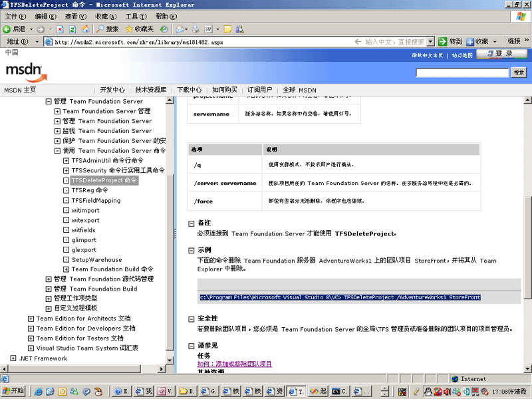Click the msdn logo
This screenshot has height=399, width=532.
[x=26, y=72]
